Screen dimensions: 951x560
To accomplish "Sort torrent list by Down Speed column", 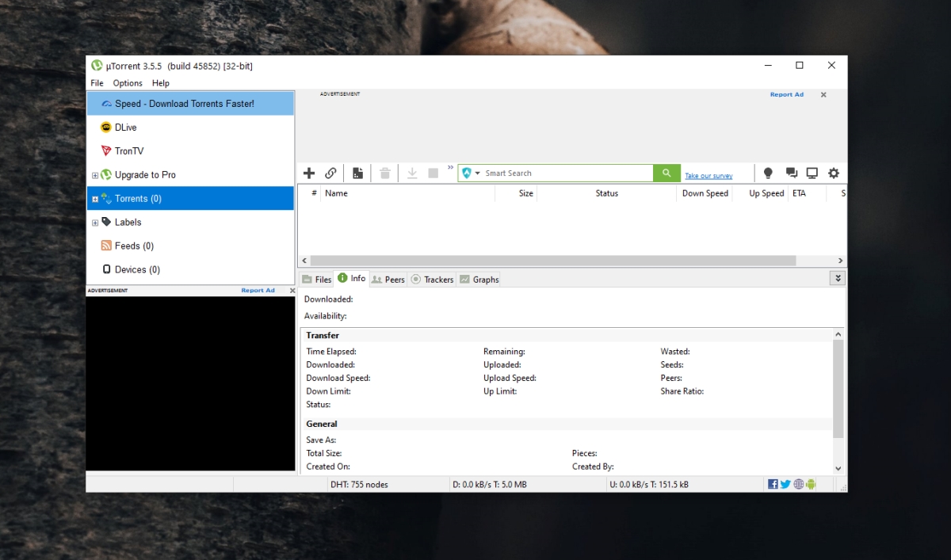I will click(x=704, y=193).
